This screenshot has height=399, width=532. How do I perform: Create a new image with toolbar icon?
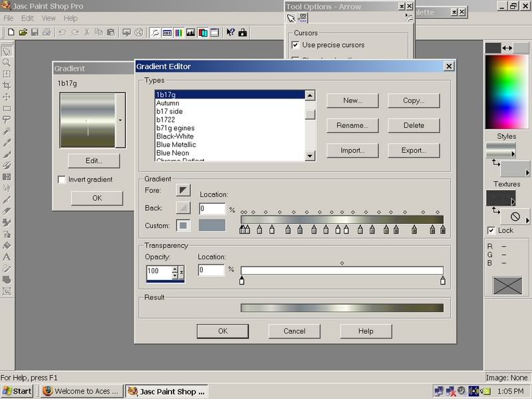click(x=11, y=32)
